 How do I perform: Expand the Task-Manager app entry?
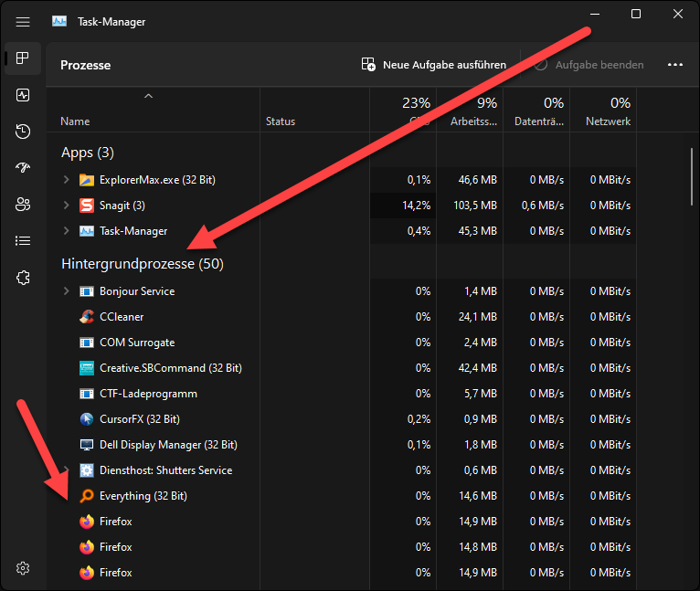pyautogui.click(x=66, y=231)
